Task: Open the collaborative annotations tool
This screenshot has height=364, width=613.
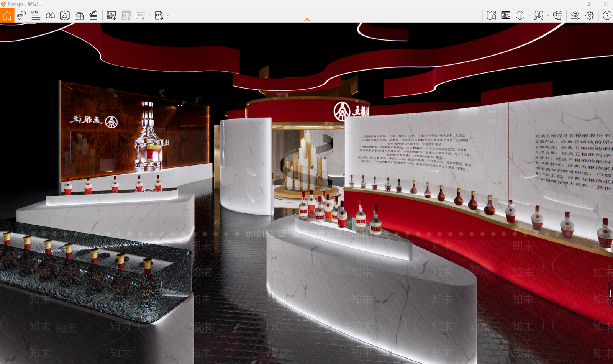Action: (21, 15)
